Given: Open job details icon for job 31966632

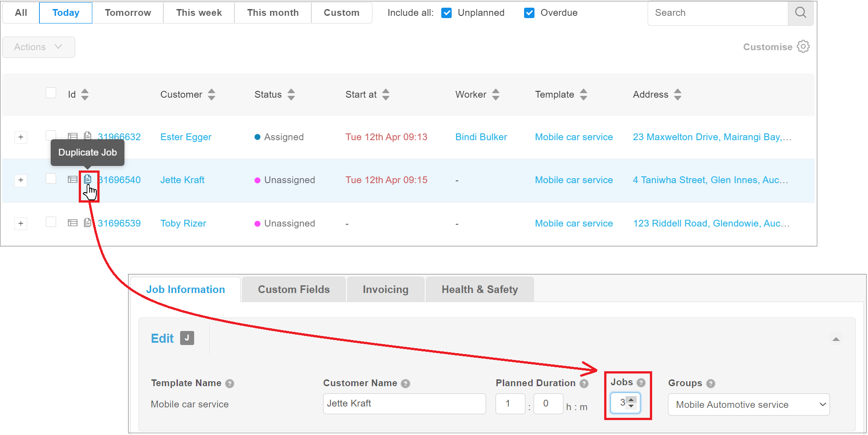Looking at the screenshot, I should click(72, 136).
